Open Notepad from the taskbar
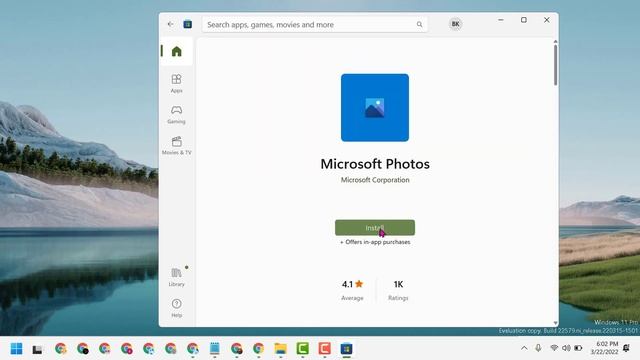Screen dimensions: 640x360 coord(215,349)
